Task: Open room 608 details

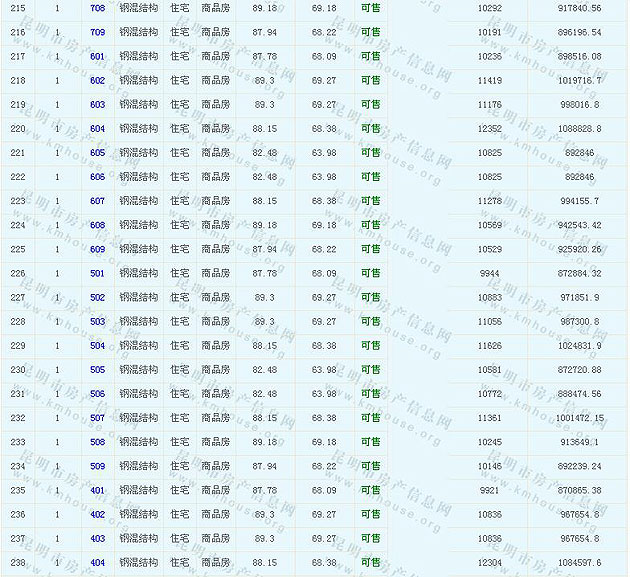Action: (x=97, y=225)
